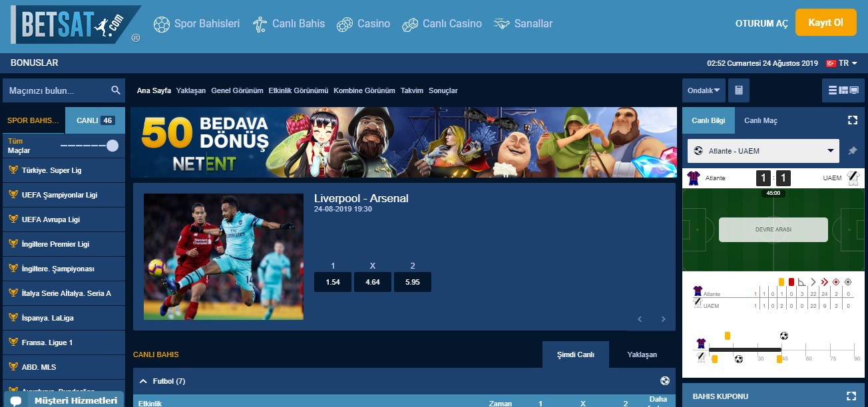Click the player icon beside Canlı Bahis
Screen dimensions: 868x407
(260, 25)
